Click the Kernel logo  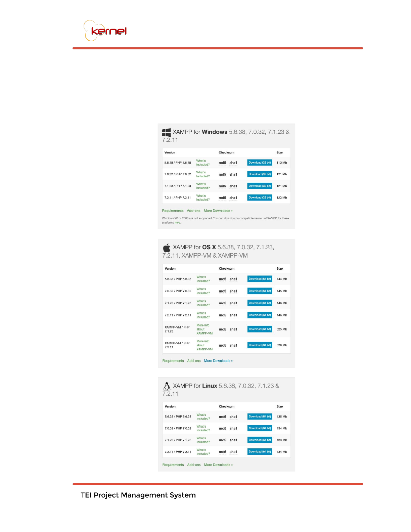105,31
